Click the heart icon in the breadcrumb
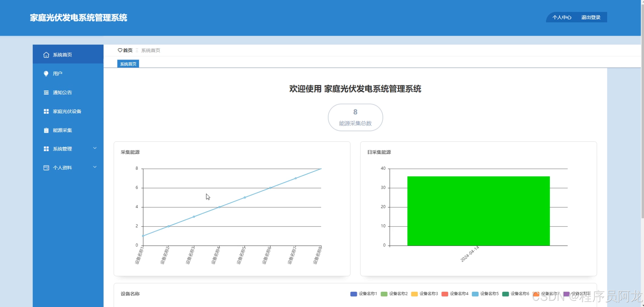The width and height of the screenshot is (644, 307). click(120, 50)
